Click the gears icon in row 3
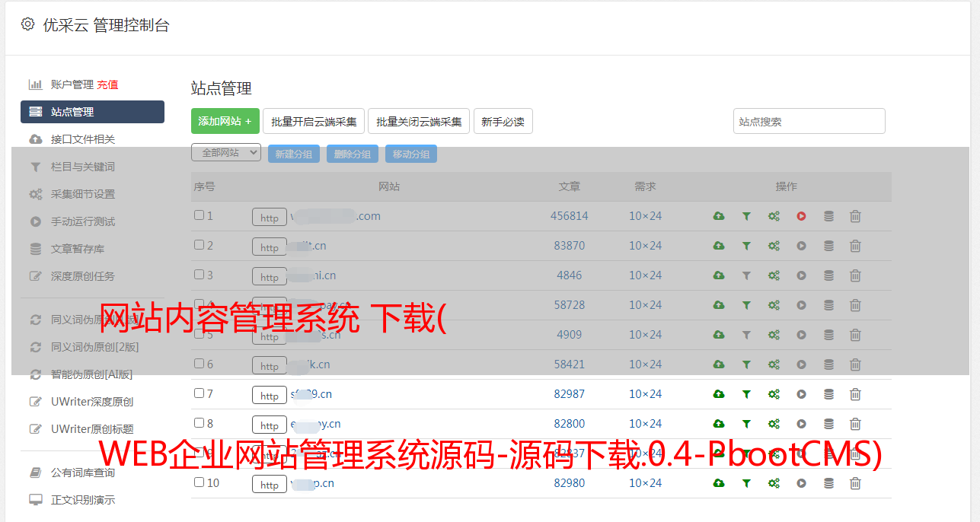 (x=774, y=275)
